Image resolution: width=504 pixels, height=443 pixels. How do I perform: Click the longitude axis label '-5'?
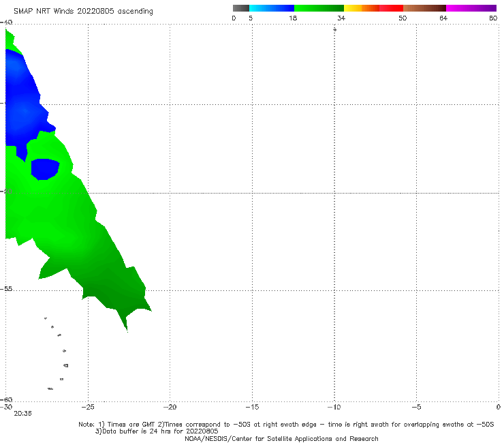416,407
